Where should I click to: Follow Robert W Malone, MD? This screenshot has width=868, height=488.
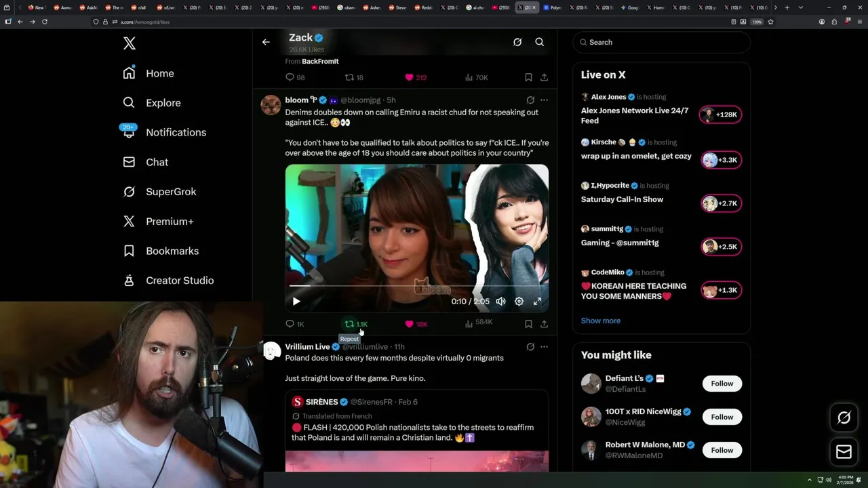[x=722, y=450]
